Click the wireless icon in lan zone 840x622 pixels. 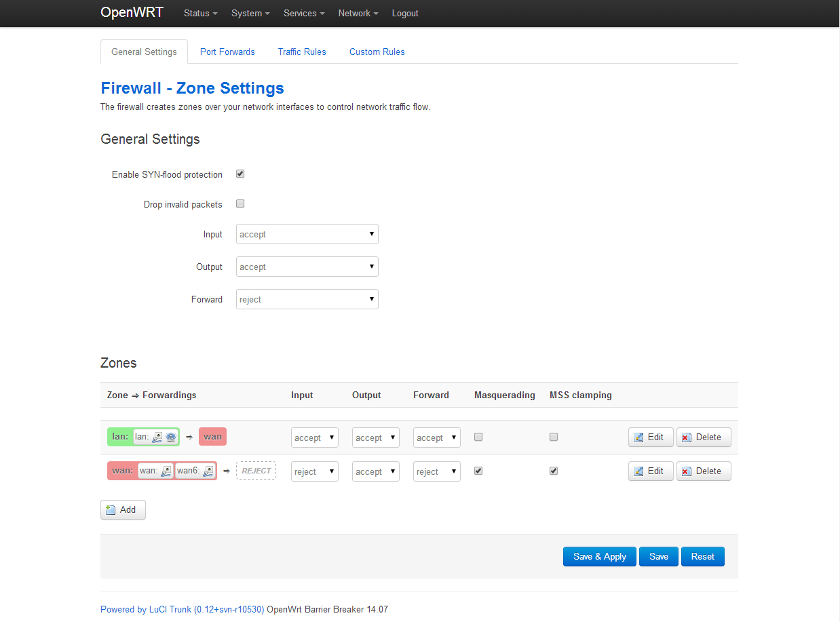tap(170, 438)
